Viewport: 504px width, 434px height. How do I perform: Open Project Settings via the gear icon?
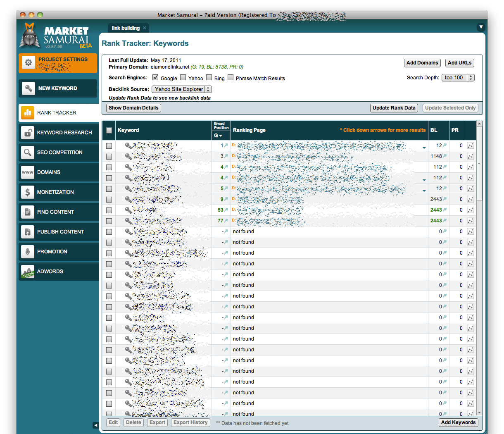point(28,62)
